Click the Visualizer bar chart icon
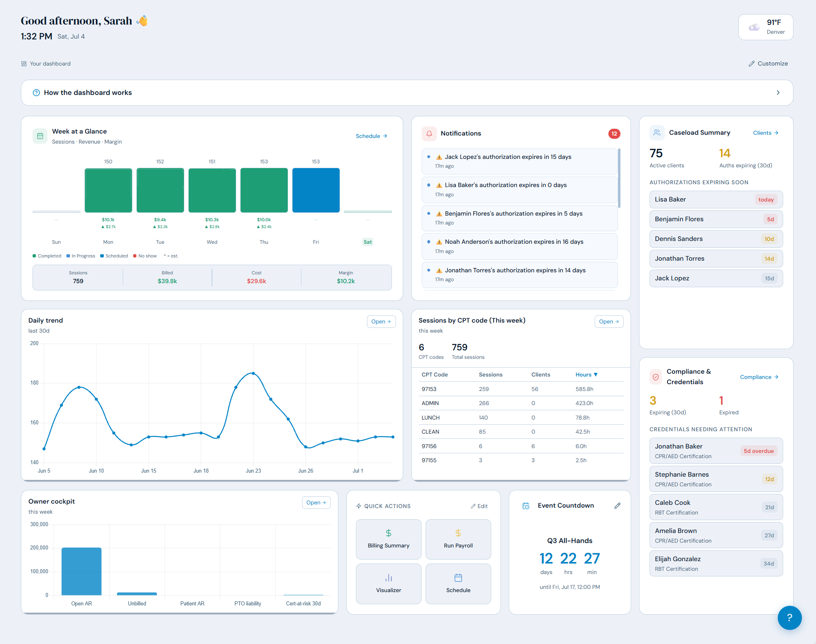Viewport: 816px width, 644px height. 389,578
